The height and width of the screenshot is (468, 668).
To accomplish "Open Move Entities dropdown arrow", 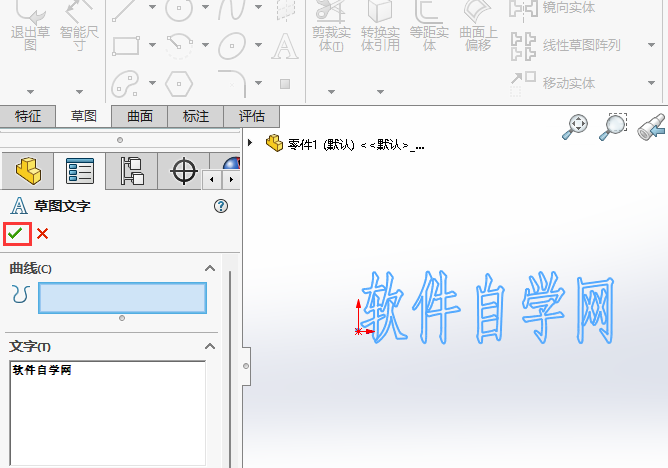I will click(651, 83).
